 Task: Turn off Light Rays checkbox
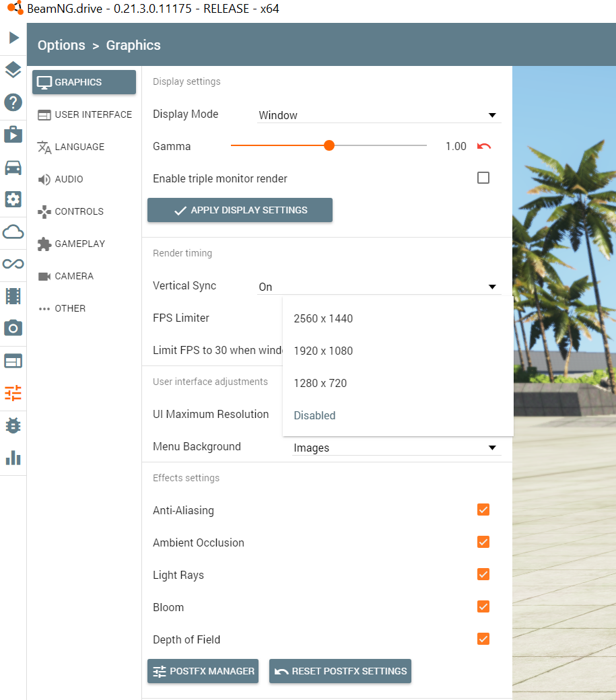483,574
